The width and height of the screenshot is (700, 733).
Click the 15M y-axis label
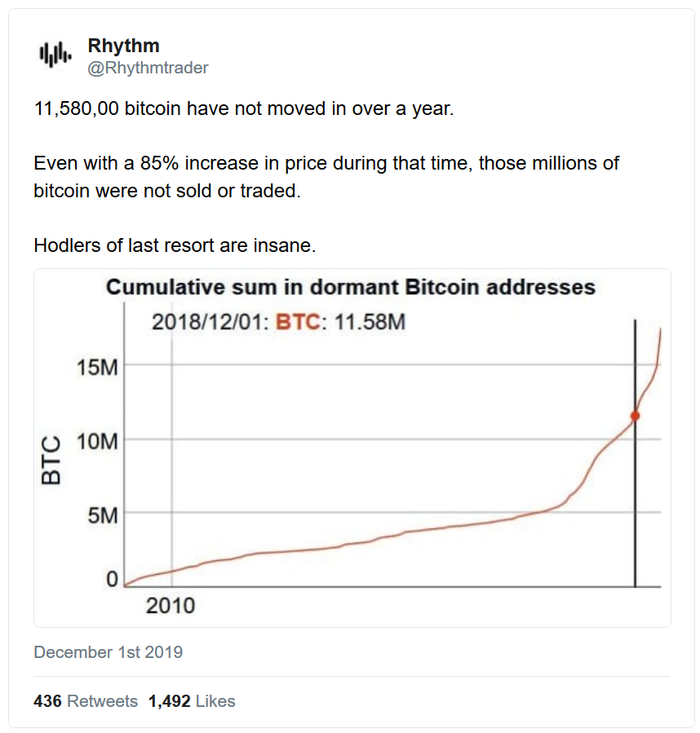tap(97, 368)
